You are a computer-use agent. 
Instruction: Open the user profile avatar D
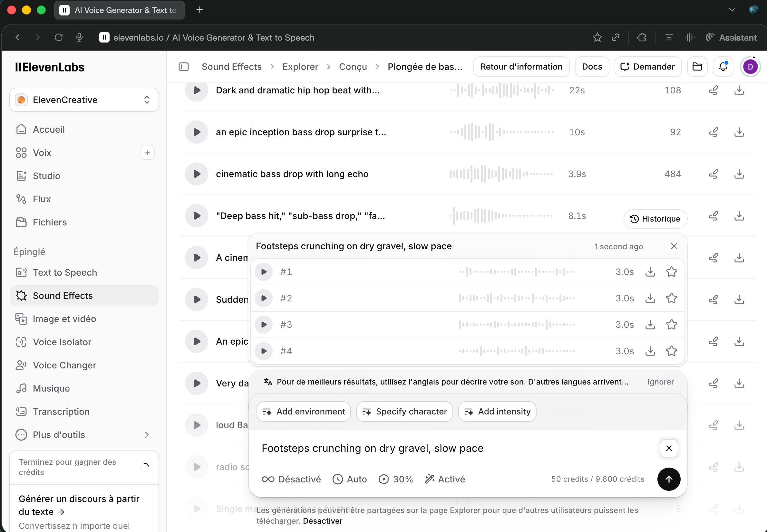(x=750, y=67)
